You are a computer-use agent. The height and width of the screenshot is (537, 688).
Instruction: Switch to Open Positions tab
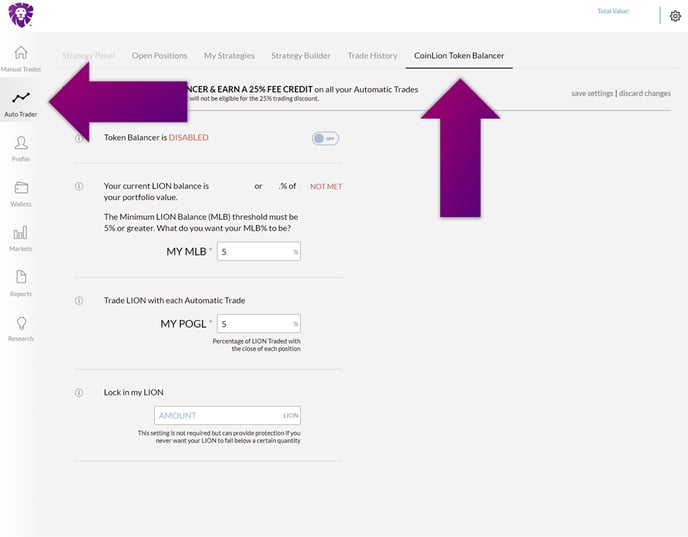(x=159, y=56)
